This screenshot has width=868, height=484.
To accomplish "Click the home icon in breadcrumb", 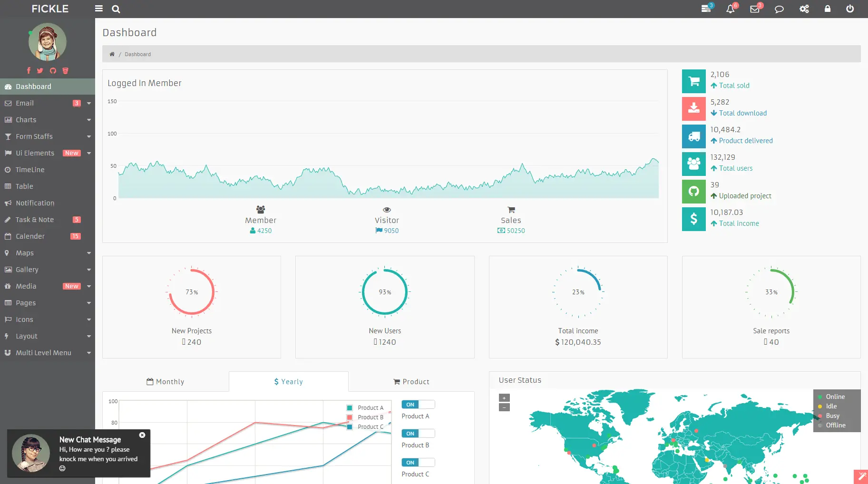I will click(112, 54).
